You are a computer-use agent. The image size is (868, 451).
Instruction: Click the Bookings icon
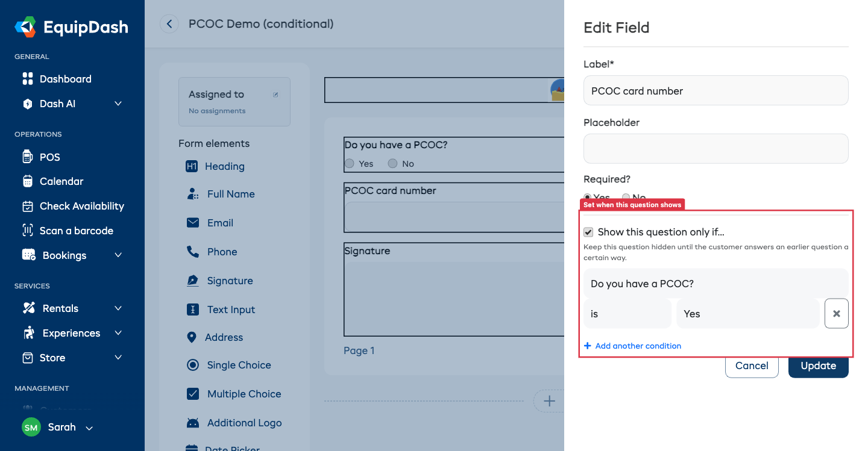(x=28, y=255)
